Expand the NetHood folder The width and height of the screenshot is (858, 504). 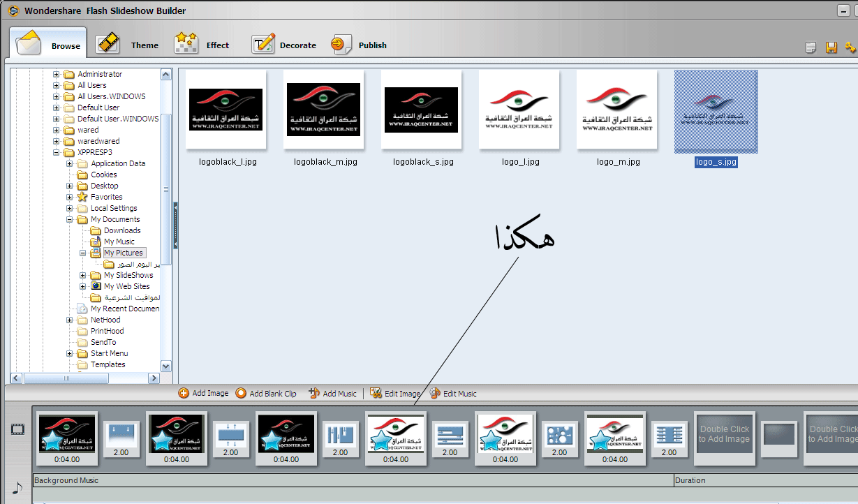point(70,320)
